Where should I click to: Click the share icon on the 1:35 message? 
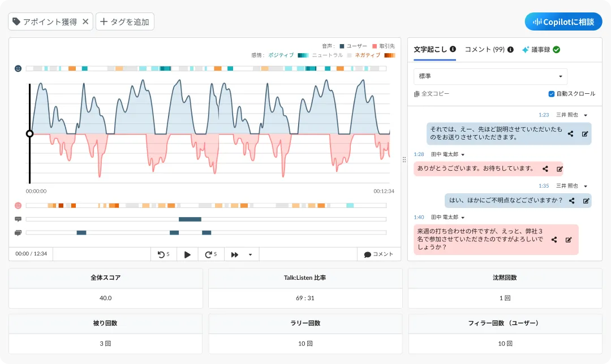point(571,200)
